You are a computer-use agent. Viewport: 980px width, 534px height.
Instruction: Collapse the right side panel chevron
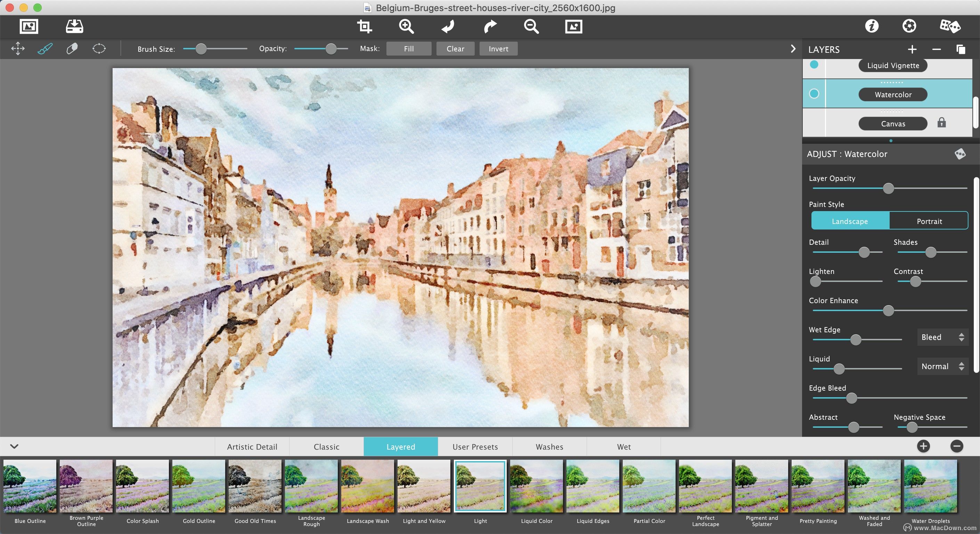pyautogui.click(x=793, y=49)
